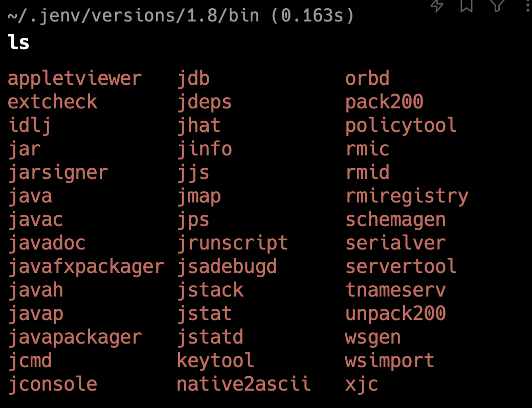Click the xjc file name

coord(362,384)
